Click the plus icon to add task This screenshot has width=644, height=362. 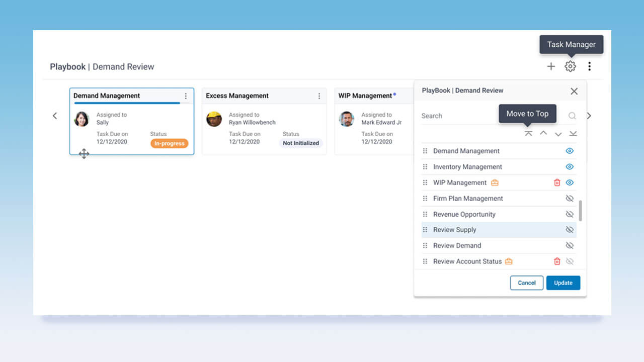(x=551, y=66)
